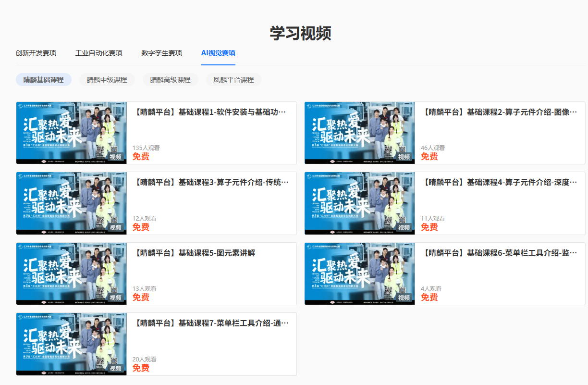Screen dimensions: 588x385
Task: Open the 工业自动化赛项 tab
Action: point(98,53)
